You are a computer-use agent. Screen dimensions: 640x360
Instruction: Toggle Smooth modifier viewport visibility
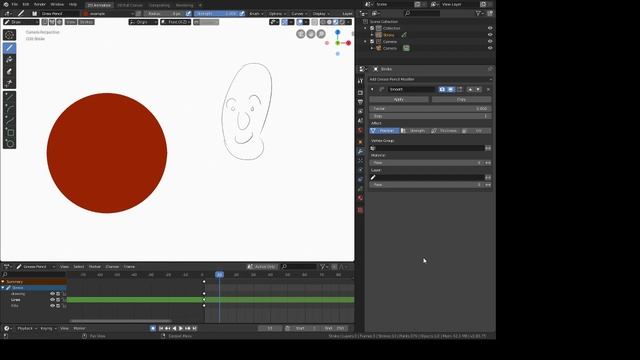click(450, 89)
